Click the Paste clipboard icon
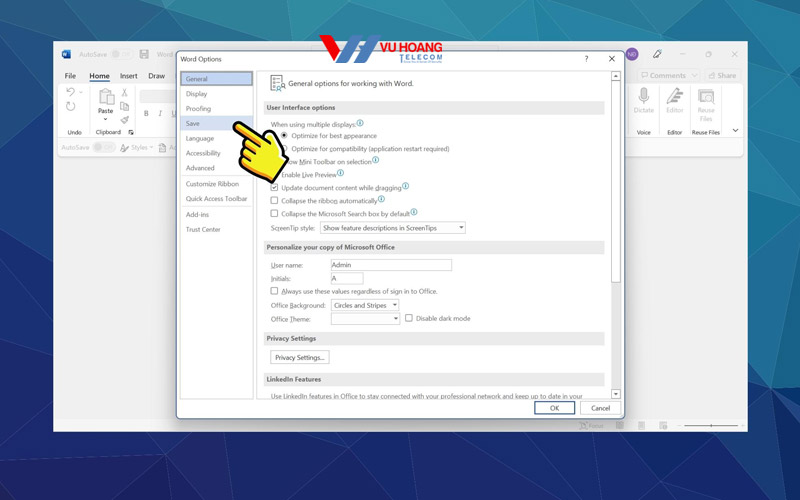 pyautogui.click(x=105, y=97)
